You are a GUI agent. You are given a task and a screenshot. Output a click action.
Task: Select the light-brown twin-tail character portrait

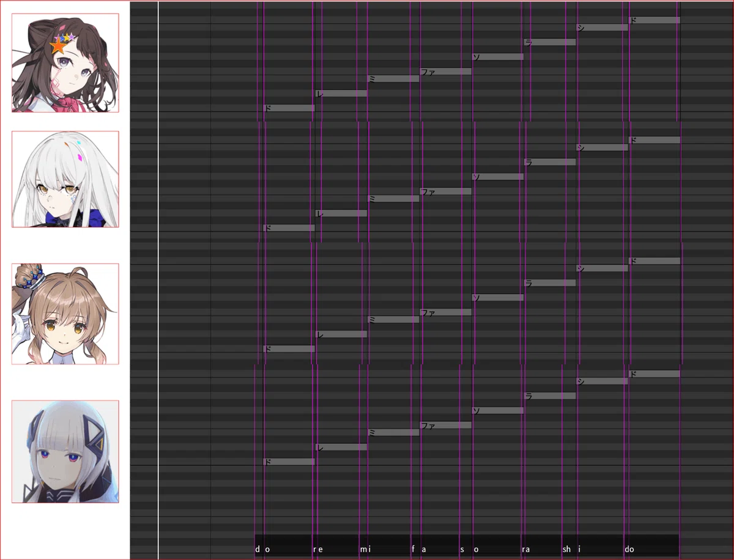pos(65,314)
